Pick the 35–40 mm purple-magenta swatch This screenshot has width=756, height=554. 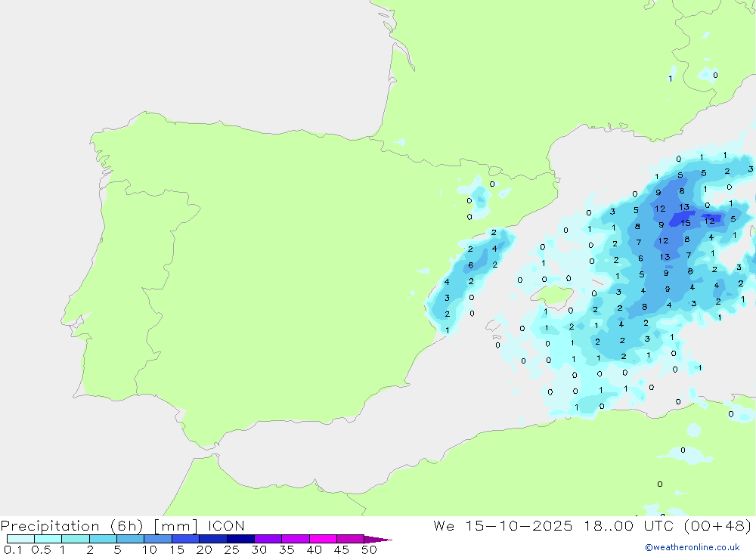click(x=296, y=539)
